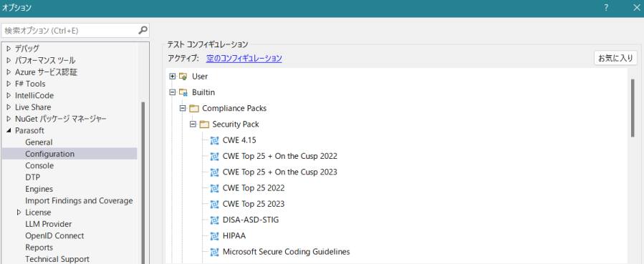Image resolution: width=644 pixels, height=264 pixels.
Task: Close the オプション dialog
Action: tap(636, 8)
